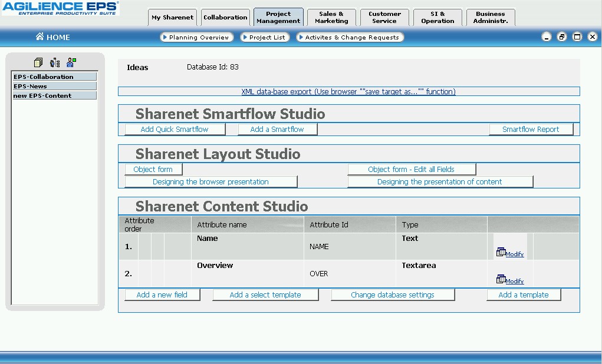Image resolution: width=602 pixels, height=364 pixels.
Task: Switch to the Sales & Marketing tab
Action: coord(331,18)
